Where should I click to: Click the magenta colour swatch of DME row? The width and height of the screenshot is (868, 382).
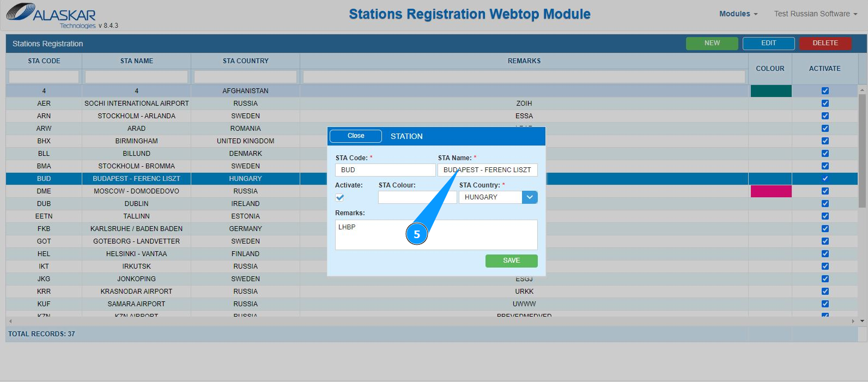771,191
